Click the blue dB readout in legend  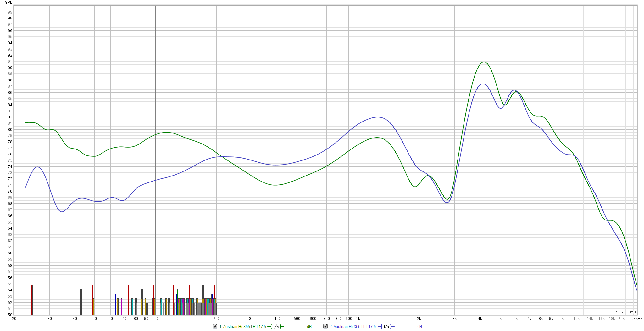[420, 327]
